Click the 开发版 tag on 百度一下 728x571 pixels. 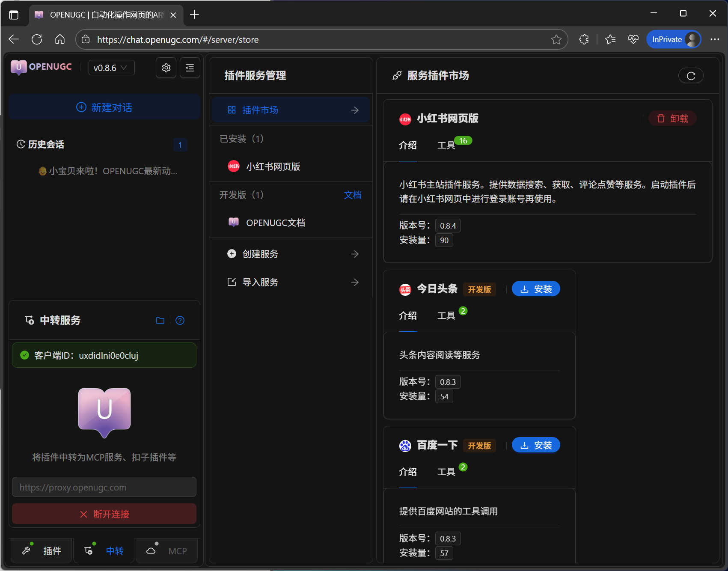pyautogui.click(x=479, y=446)
